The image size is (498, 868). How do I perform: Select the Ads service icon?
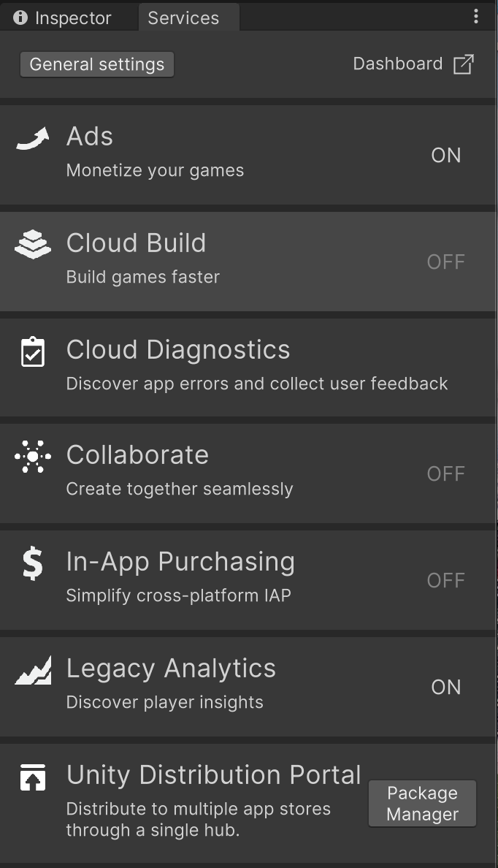tap(32, 136)
